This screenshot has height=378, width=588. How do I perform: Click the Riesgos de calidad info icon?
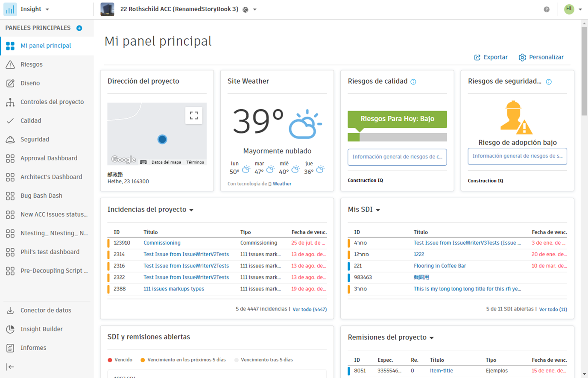[413, 82]
